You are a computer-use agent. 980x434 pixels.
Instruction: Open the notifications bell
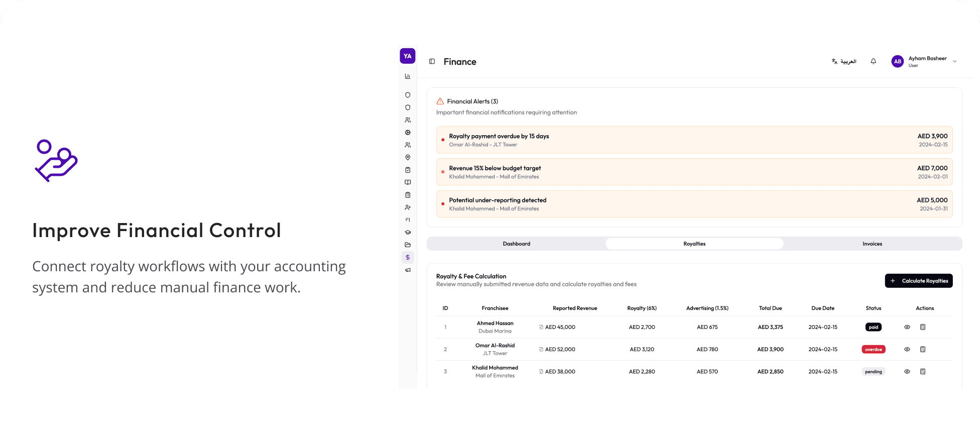coord(874,61)
